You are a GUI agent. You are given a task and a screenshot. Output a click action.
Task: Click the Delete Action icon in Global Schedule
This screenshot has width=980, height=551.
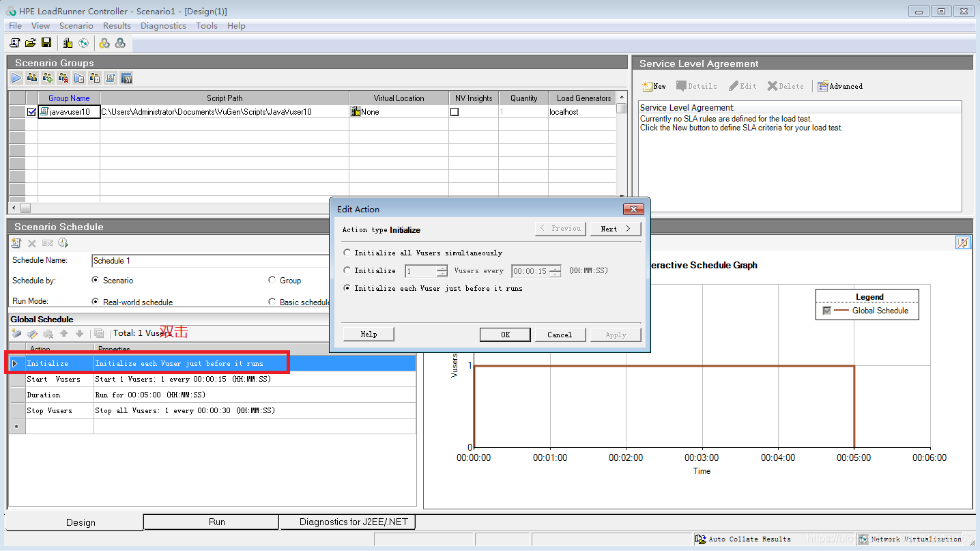tap(48, 334)
